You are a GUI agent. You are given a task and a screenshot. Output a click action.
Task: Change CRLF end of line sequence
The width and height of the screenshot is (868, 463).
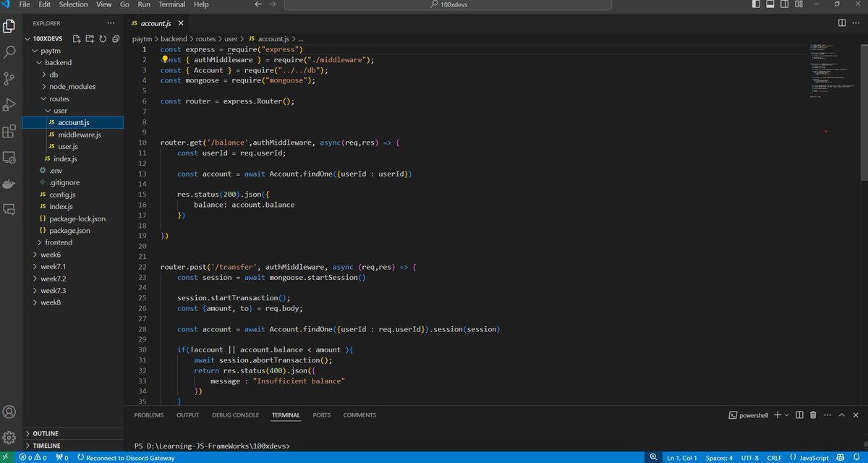coord(773,457)
